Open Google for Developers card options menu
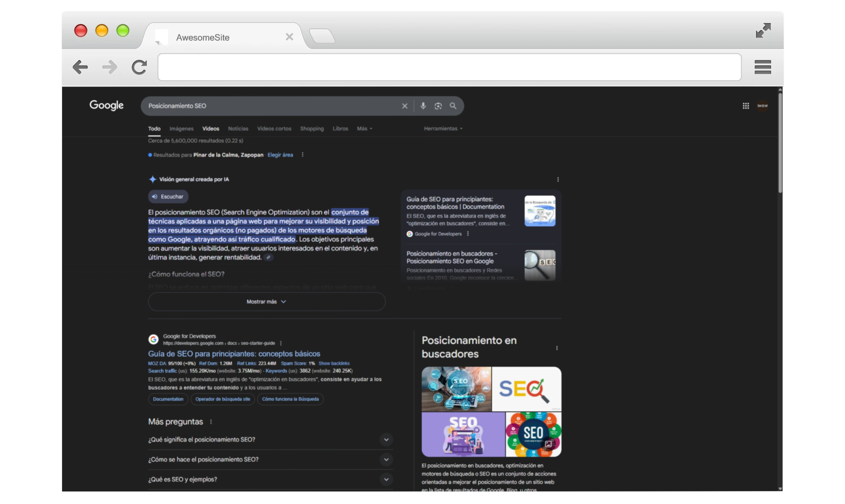The height and width of the screenshot is (504, 845). pos(467,234)
